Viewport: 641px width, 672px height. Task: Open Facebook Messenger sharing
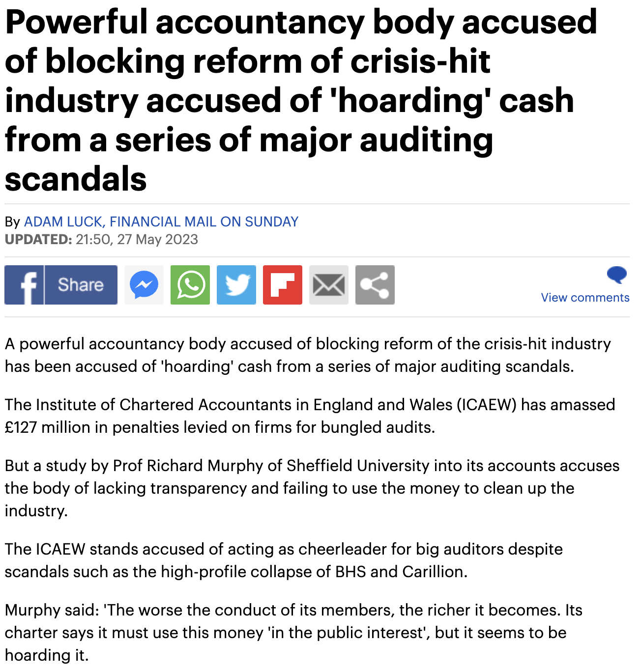pyautogui.click(x=144, y=285)
